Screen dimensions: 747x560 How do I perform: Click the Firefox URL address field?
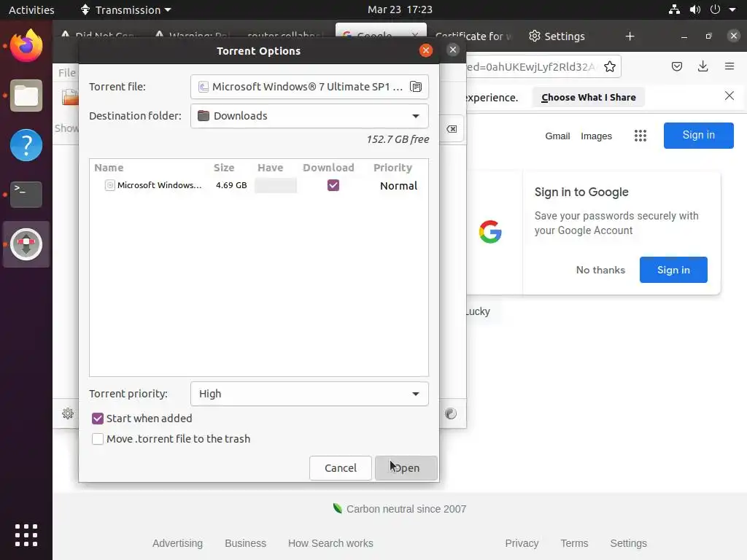click(533, 66)
